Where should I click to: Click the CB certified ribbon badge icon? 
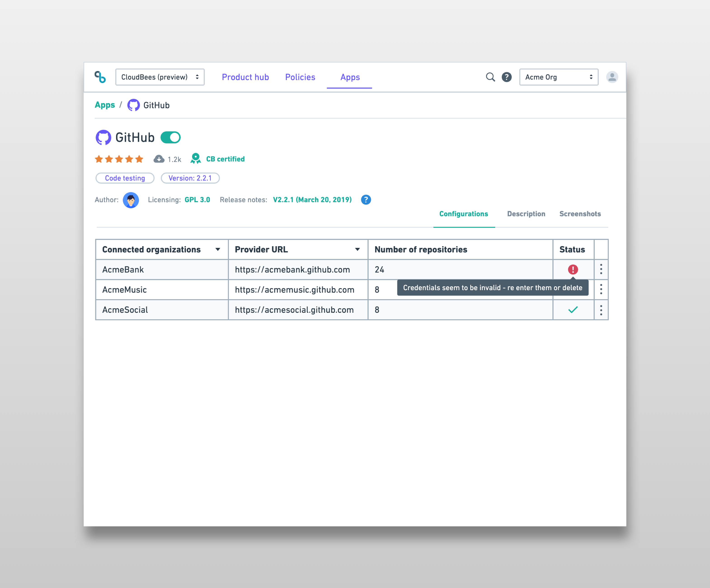click(195, 159)
